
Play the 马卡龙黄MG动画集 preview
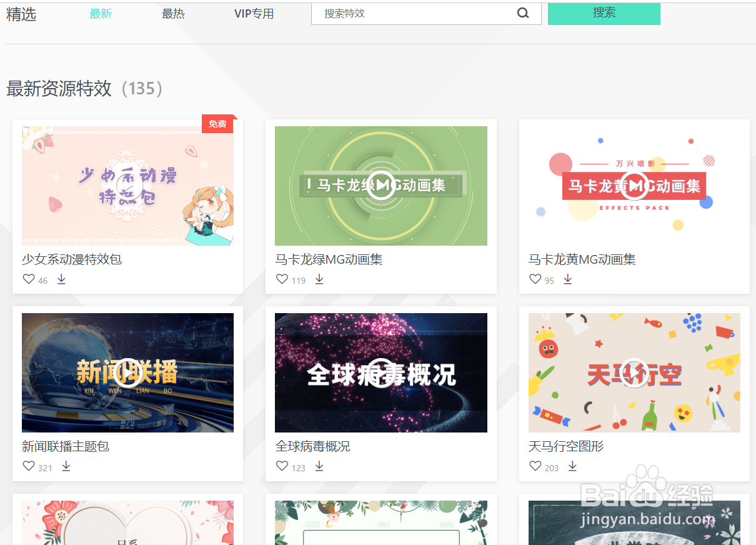pos(634,186)
